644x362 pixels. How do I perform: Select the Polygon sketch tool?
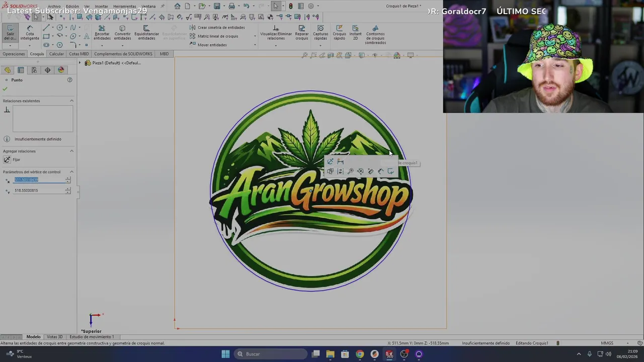click(59, 45)
